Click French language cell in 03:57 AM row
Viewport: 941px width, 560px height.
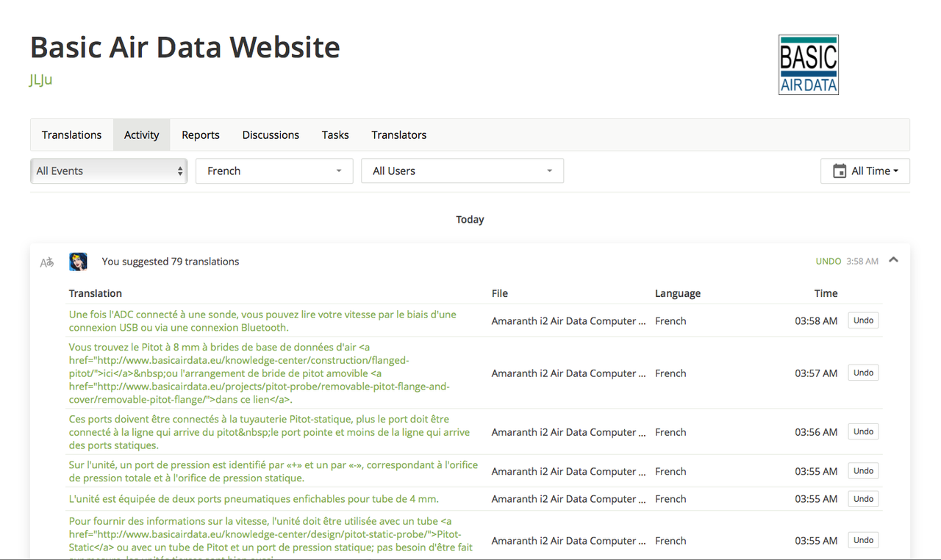tap(670, 373)
